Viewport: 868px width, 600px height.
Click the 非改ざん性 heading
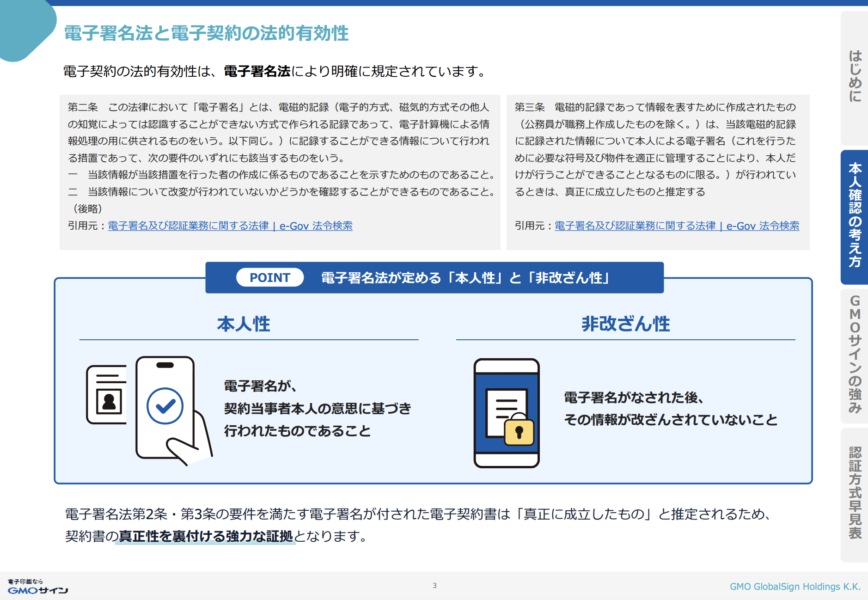tap(625, 324)
